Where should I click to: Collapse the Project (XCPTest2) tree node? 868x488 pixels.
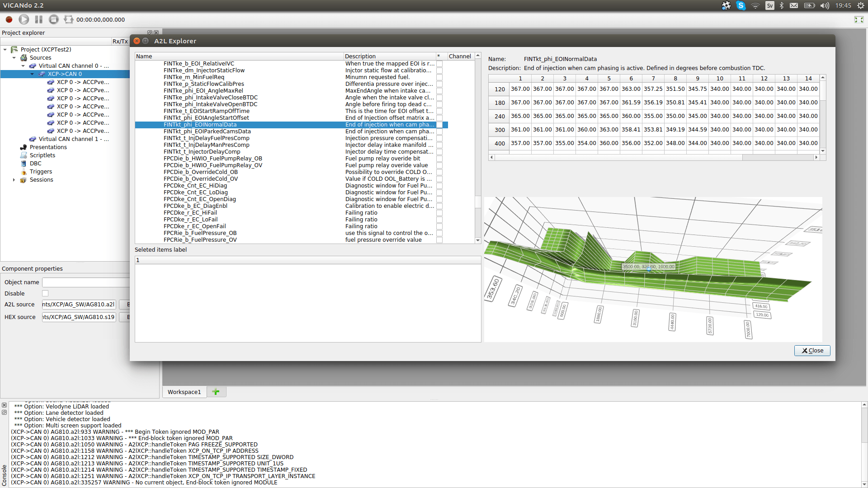[5, 49]
